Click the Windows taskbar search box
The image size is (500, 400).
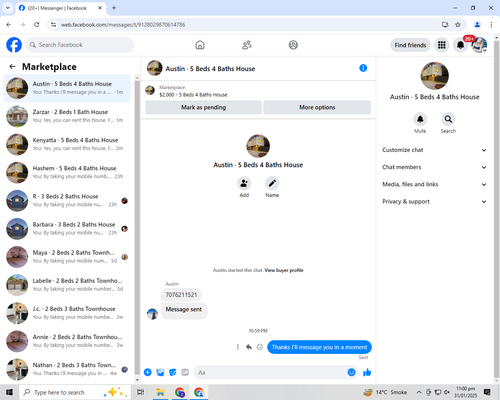pyautogui.click(x=75, y=392)
